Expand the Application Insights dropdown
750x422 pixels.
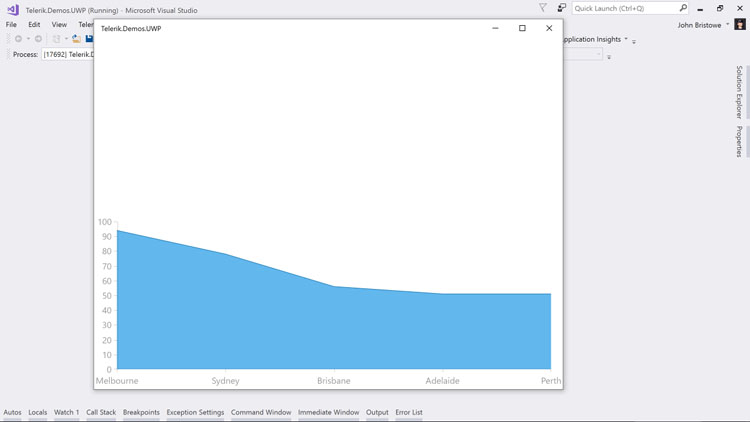(x=626, y=39)
